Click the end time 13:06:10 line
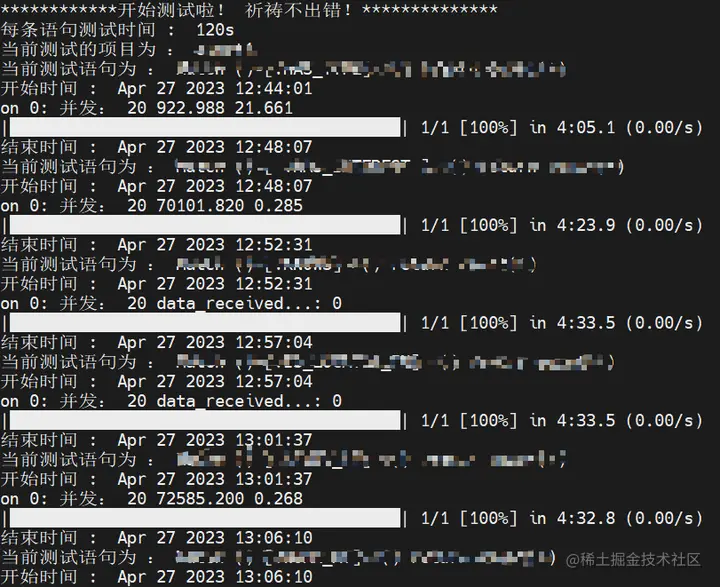This screenshot has height=587, width=720. tap(157, 538)
